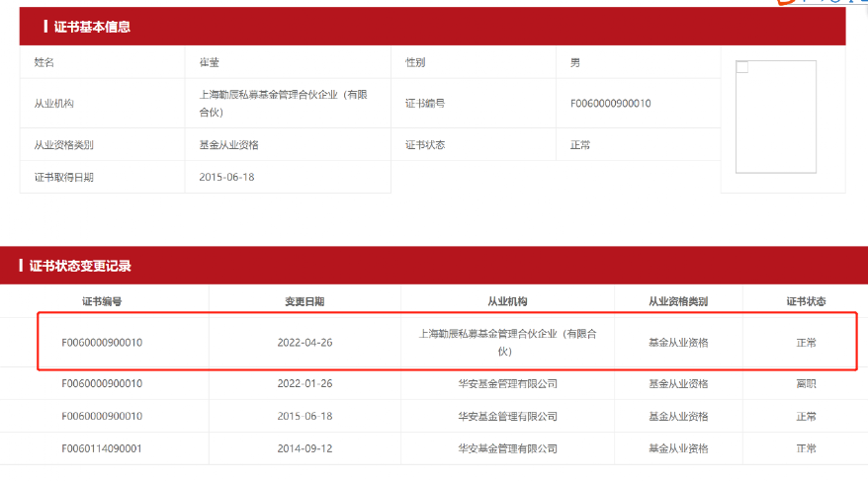
Task: Click the 男 gender value
Action: click(x=575, y=62)
